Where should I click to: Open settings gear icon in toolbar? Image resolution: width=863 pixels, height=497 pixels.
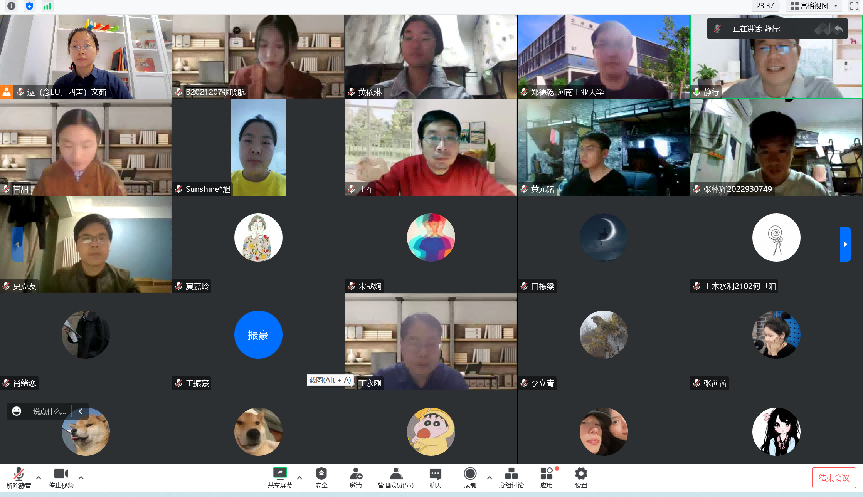tap(581, 474)
